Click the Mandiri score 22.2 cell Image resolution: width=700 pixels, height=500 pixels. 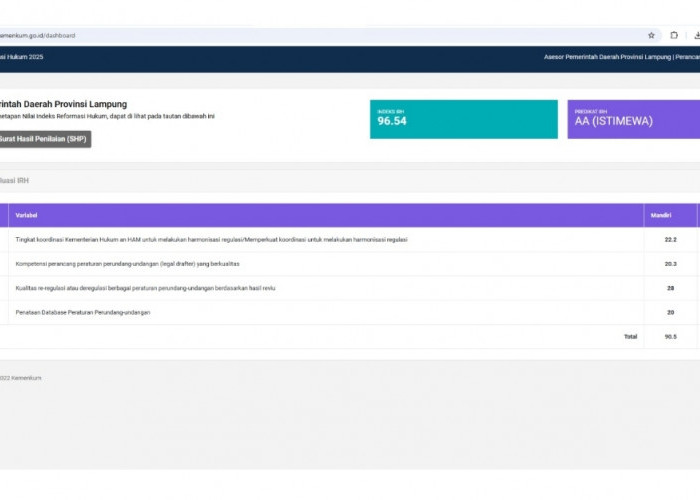670,240
